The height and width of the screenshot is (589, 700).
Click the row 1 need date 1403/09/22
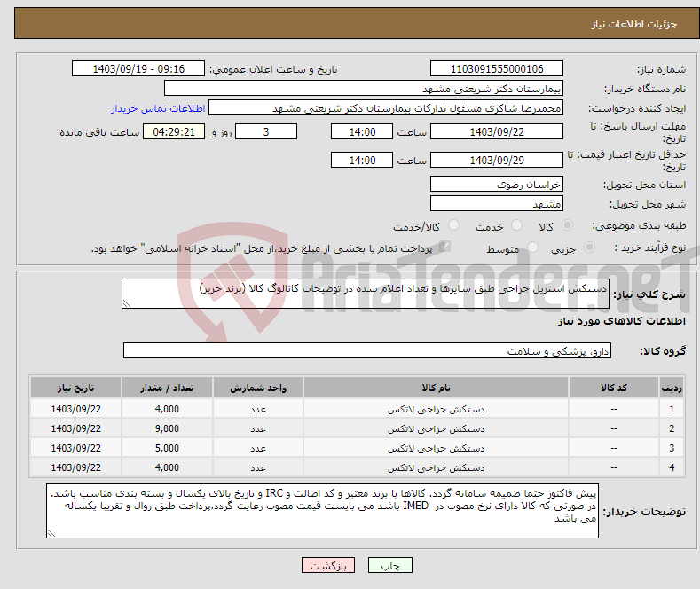pos(76,409)
